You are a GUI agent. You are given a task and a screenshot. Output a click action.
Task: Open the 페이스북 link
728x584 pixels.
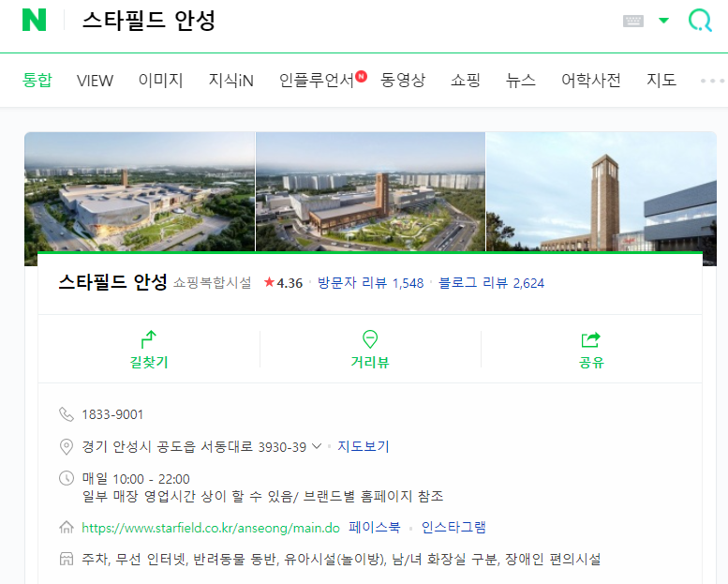374,528
